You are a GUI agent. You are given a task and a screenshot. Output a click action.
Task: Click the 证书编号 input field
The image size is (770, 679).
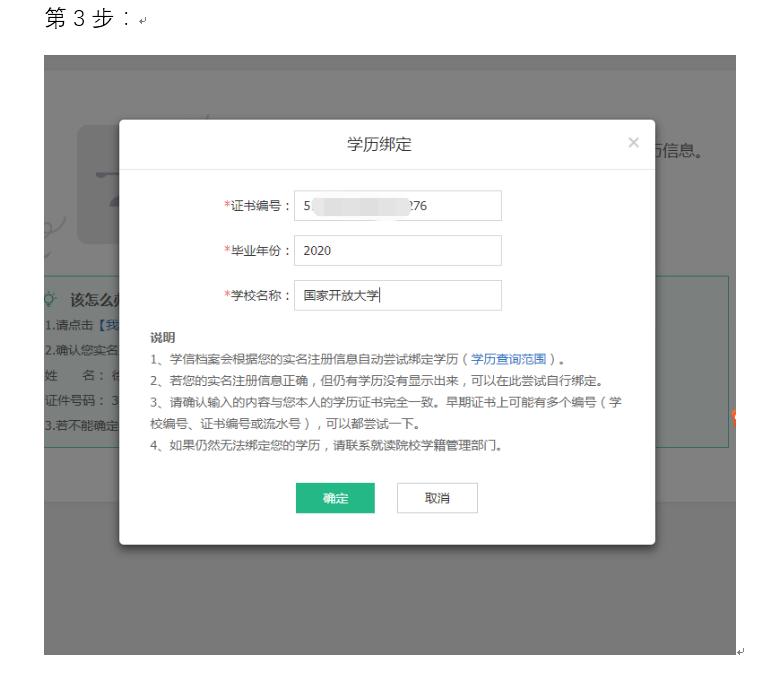pos(397,206)
